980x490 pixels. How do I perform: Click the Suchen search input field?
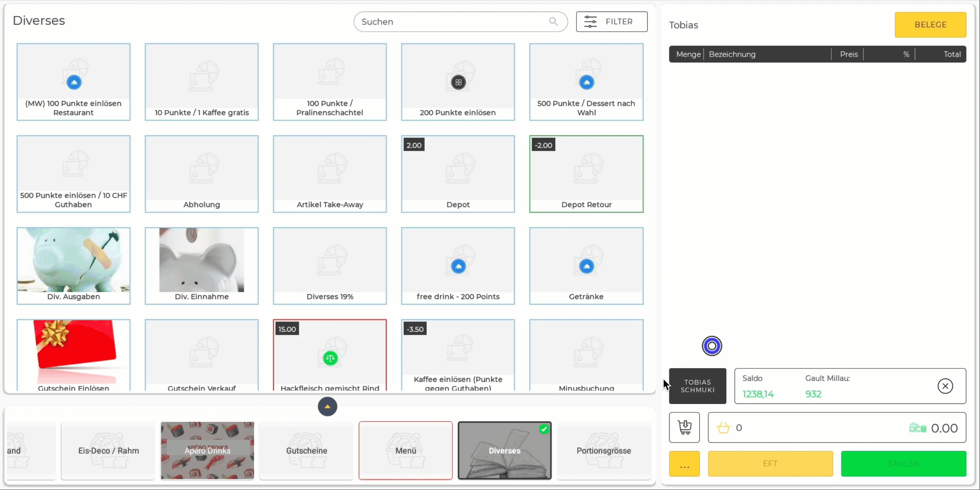coord(460,22)
